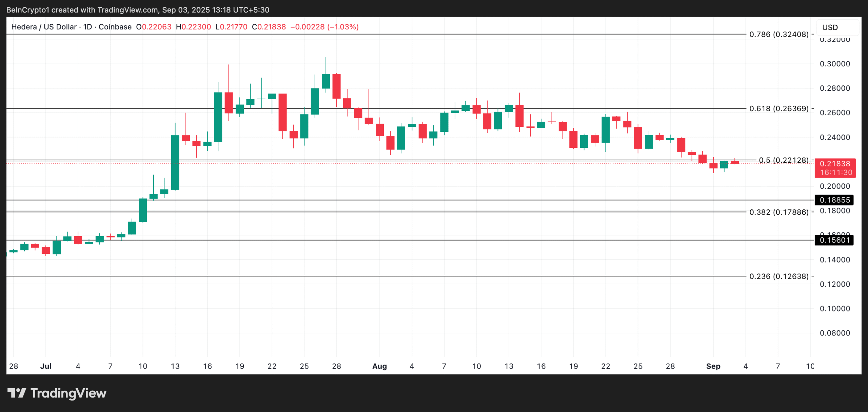Screen dimensions: 868x412
Task: Click the Hedera / US Dollar symbol legend
Action: point(44,27)
